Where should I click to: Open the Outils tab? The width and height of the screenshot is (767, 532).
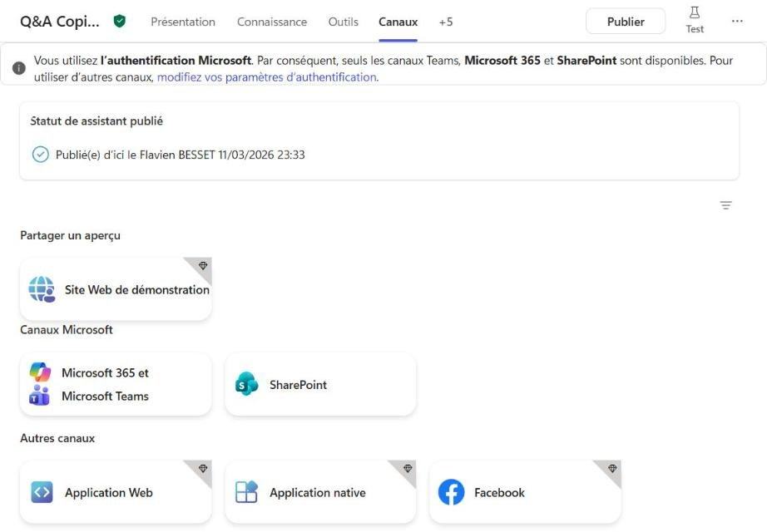[344, 22]
